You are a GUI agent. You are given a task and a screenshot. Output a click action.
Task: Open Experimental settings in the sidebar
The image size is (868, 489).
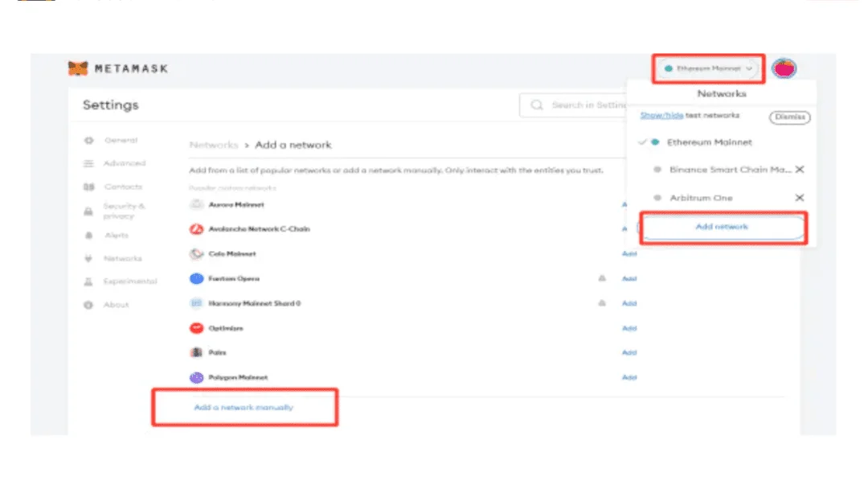click(x=120, y=281)
